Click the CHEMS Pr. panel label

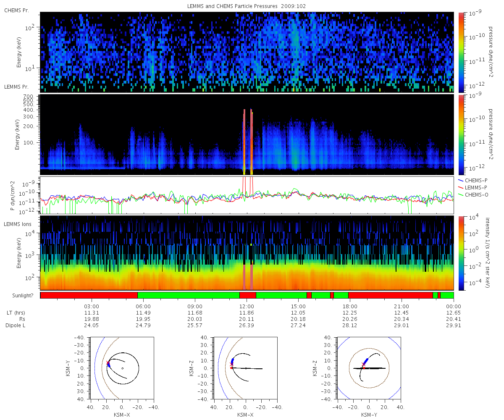coord(16,10)
